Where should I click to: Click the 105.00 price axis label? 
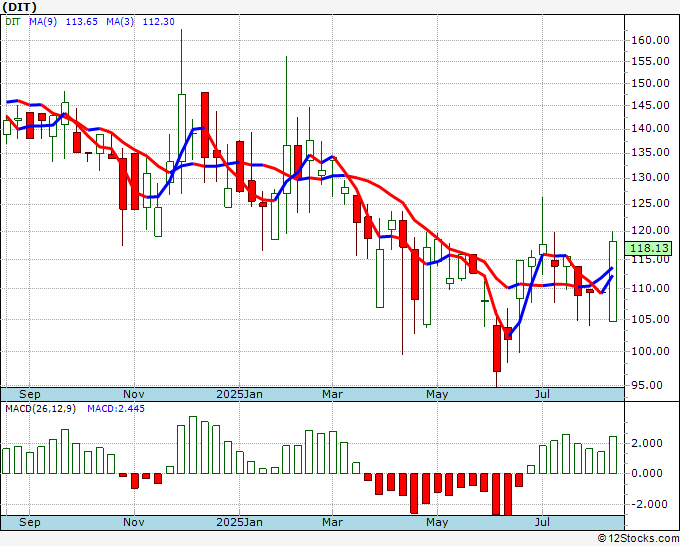[x=650, y=319]
